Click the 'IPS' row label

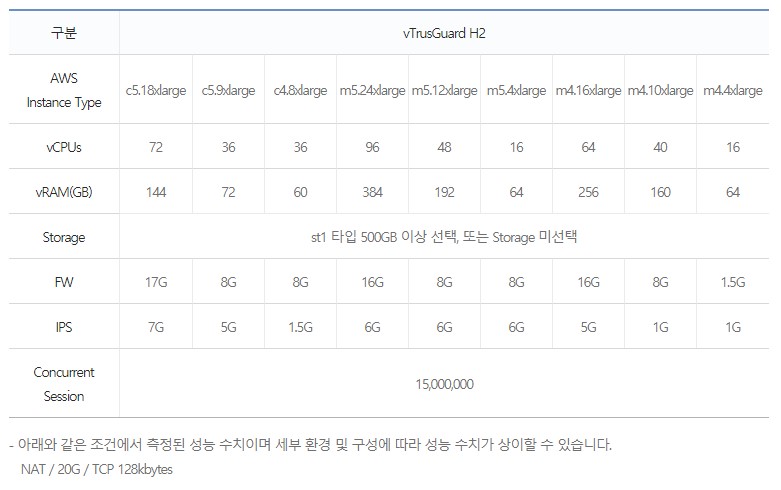64,327
